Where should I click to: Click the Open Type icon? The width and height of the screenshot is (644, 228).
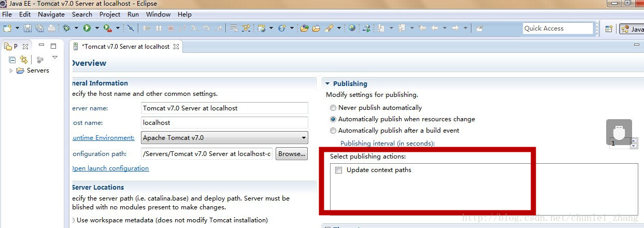pos(304,28)
